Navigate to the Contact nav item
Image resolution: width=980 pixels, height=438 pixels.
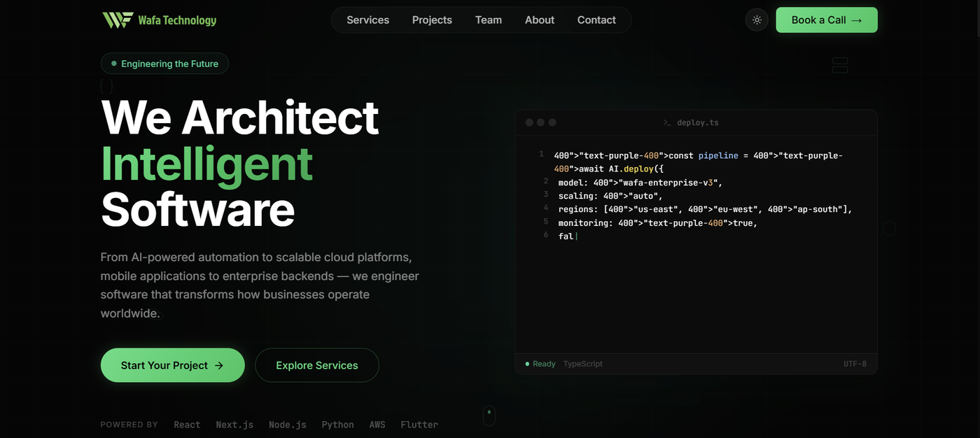tap(596, 20)
